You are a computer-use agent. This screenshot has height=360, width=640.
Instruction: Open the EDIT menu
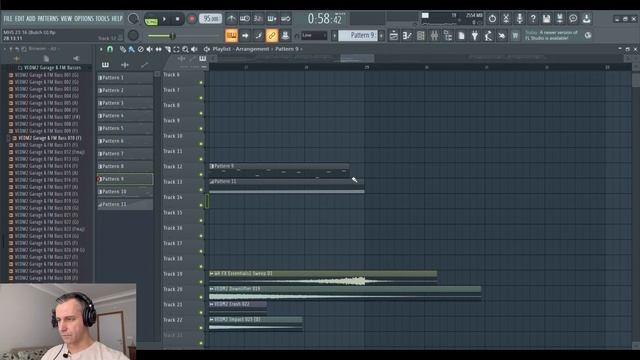(x=20, y=19)
